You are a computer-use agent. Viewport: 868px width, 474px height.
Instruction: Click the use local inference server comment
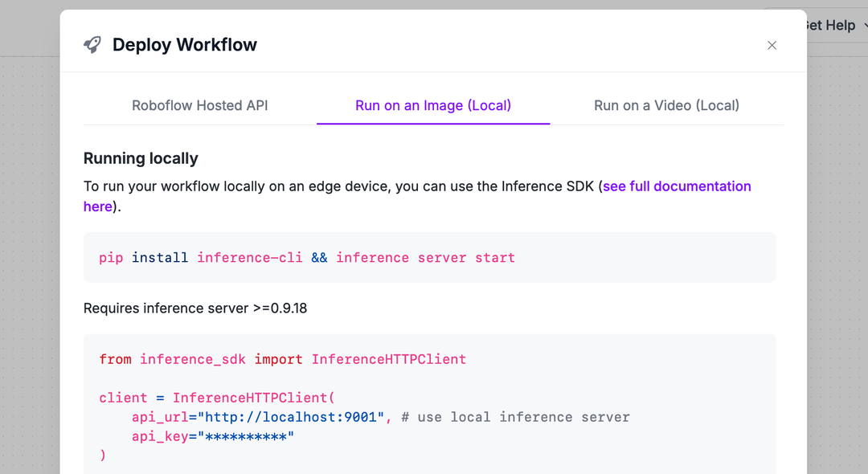pyautogui.click(x=506, y=416)
